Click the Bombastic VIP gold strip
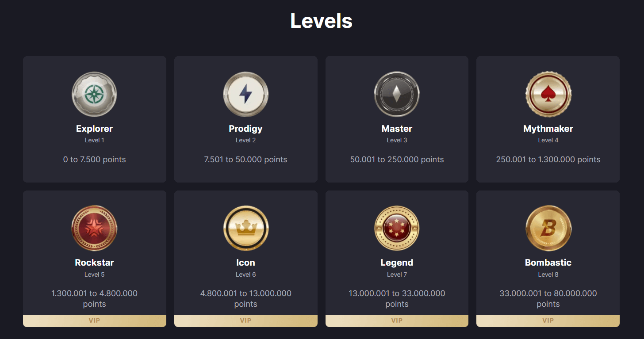This screenshot has height=339, width=644. [548, 321]
